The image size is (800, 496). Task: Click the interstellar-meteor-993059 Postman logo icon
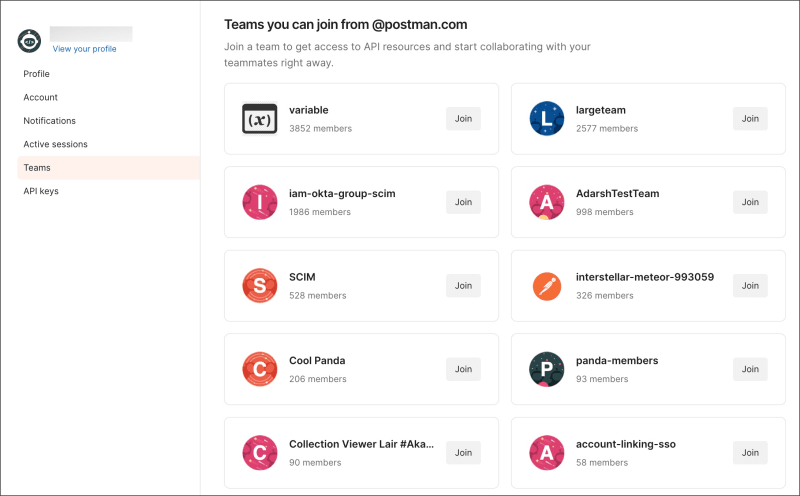[546, 286]
